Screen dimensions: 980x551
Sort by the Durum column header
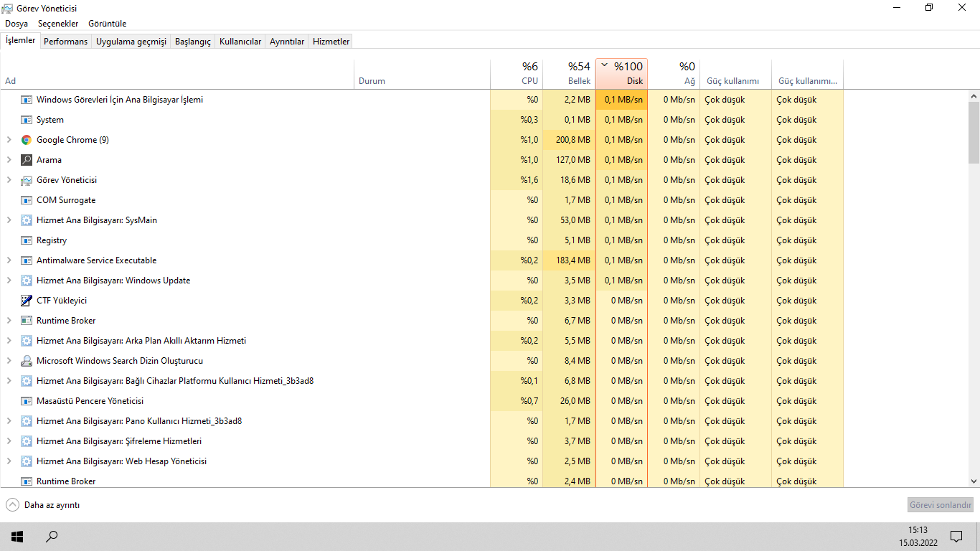tap(423, 74)
